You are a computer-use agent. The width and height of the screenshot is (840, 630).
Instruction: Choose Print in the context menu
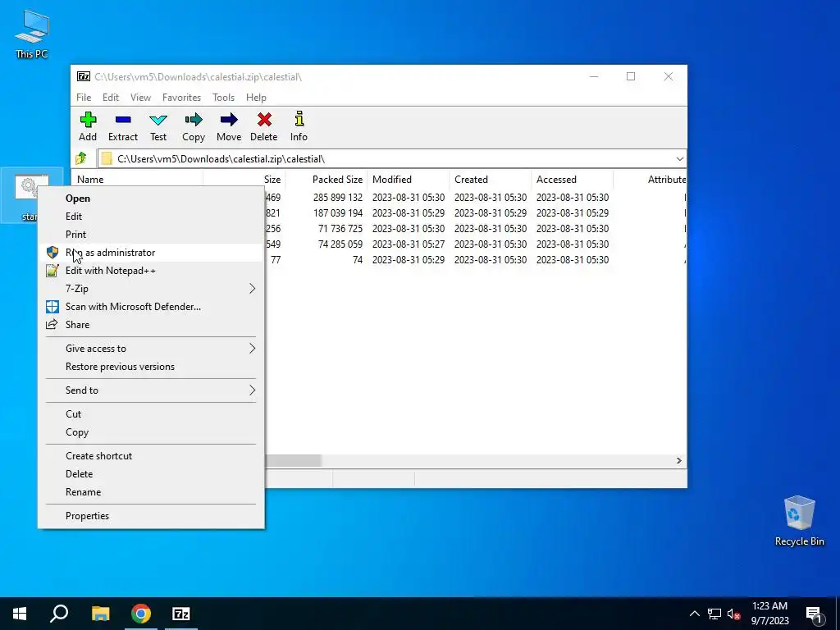(x=151, y=235)
